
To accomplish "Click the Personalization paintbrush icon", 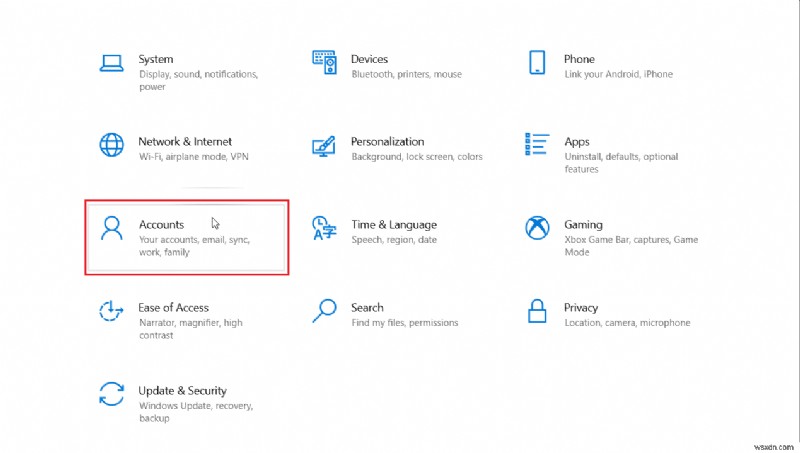I will [x=324, y=146].
